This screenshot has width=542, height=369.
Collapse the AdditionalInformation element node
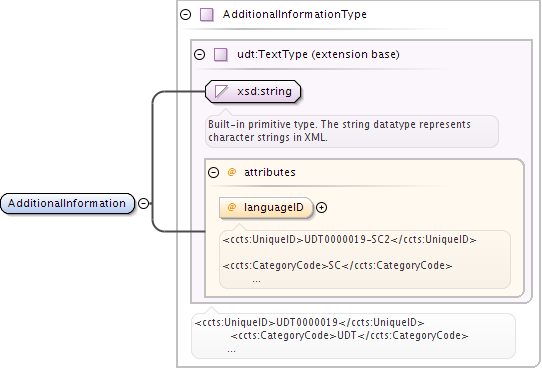tap(143, 203)
